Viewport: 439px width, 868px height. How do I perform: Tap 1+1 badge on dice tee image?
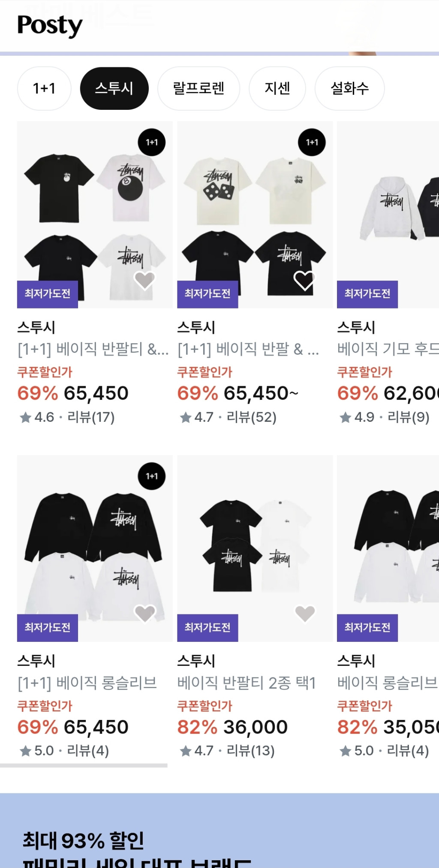312,142
